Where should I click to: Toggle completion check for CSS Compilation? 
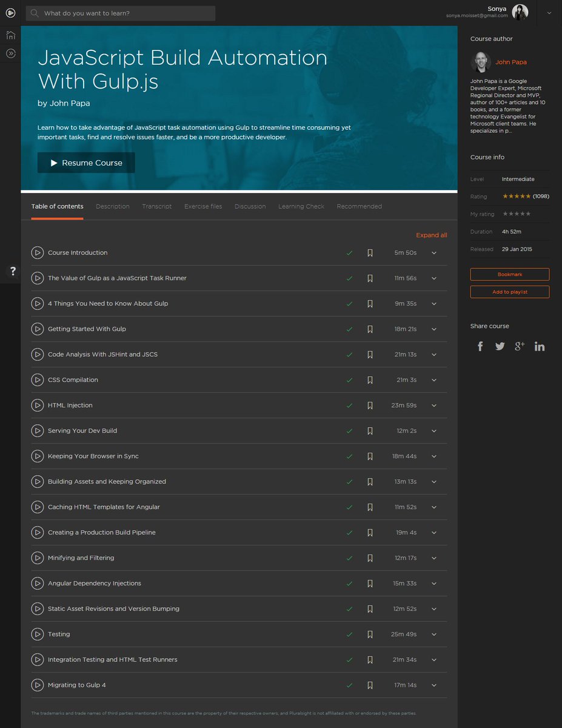point(349,380)
